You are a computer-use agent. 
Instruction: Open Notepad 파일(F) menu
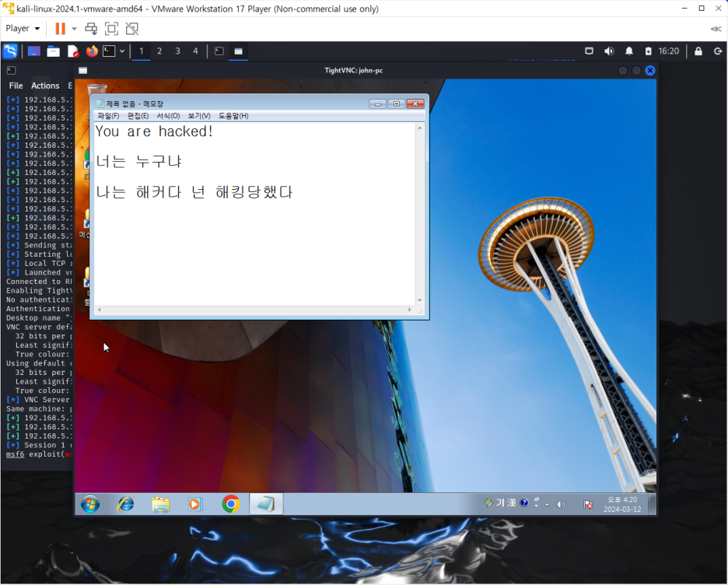click(x=108, y=116)
